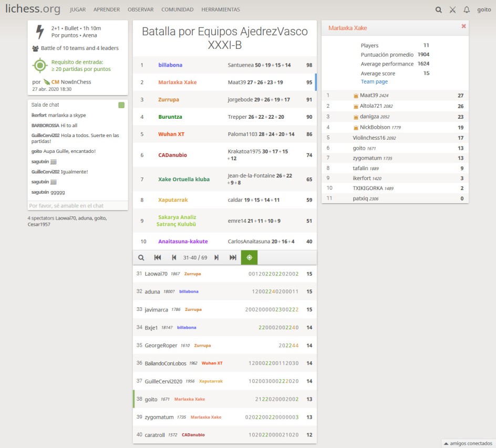Open the Team page link
The height and width of the screenshot is (448, 496).
[x=374, y=82]
